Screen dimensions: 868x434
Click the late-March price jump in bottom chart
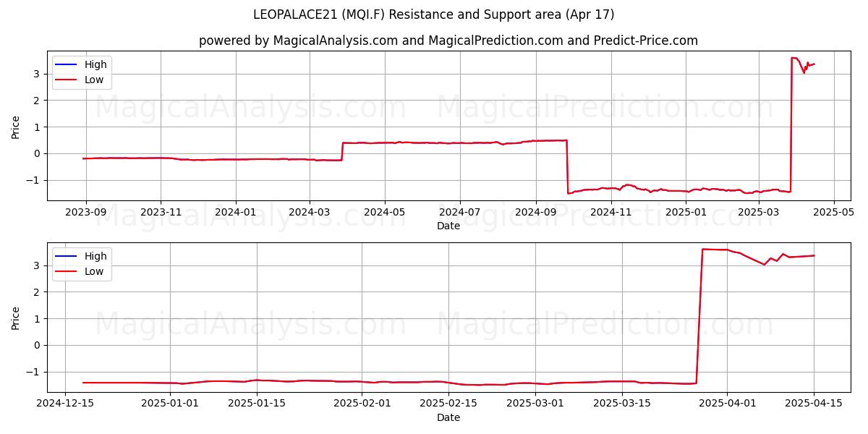[x=699, y=316]
